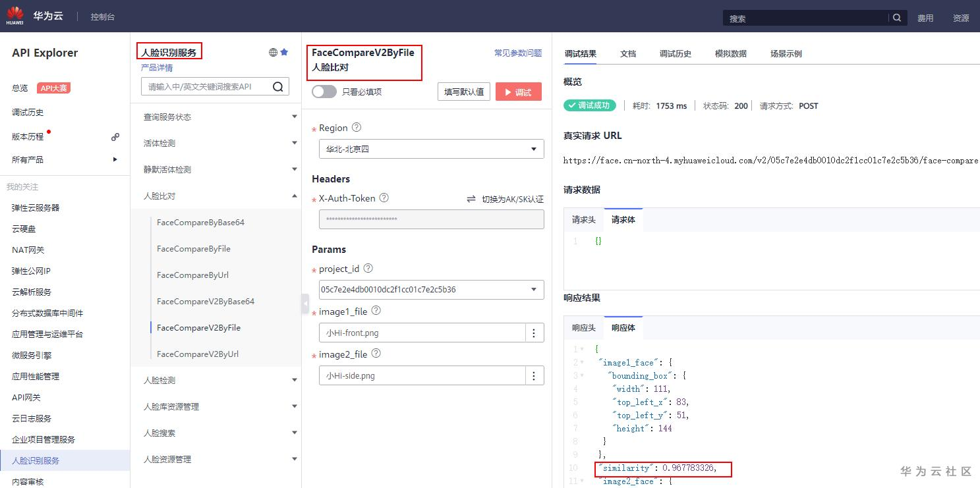Expand the 查询服务状态 group
Screen dimensions: 980x488
295,117
